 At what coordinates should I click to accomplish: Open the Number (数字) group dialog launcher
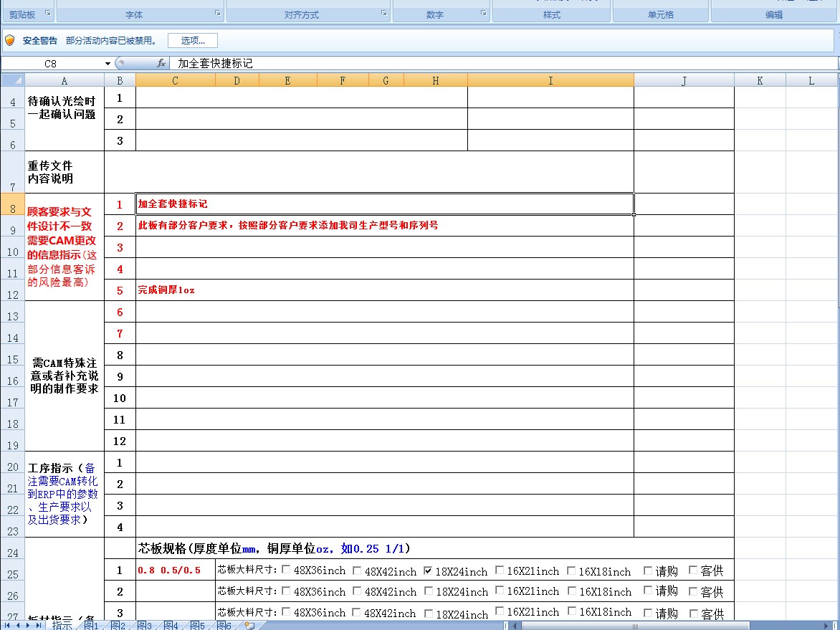click(x=484, y=13)
